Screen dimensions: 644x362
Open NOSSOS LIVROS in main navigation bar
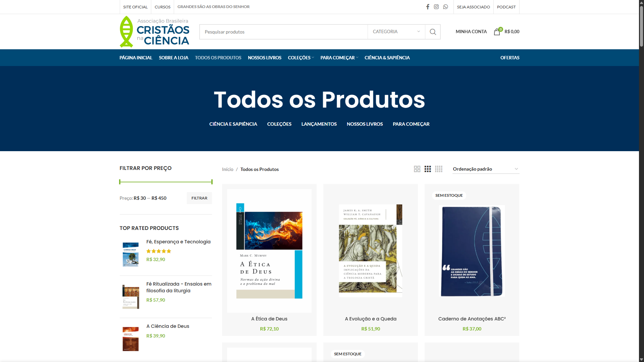point(265,58)
